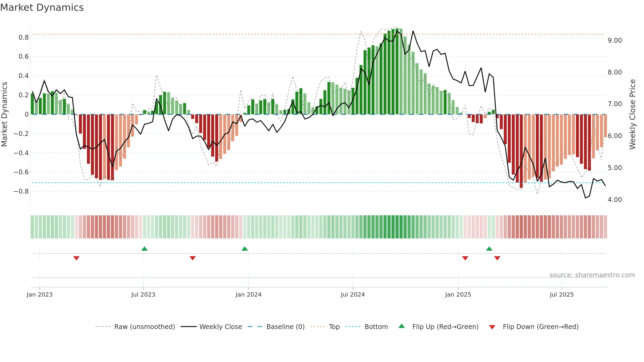Click the 0 baseline axis label
644x362 pixels.
pos(27,114)
